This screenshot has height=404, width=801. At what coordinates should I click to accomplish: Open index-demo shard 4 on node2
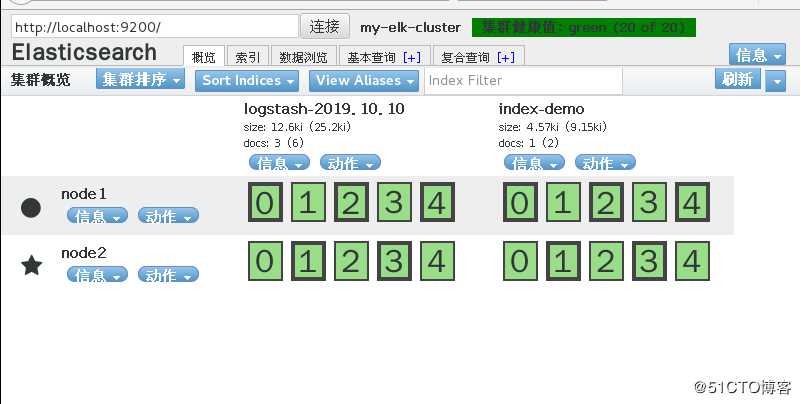coord(692,261)
